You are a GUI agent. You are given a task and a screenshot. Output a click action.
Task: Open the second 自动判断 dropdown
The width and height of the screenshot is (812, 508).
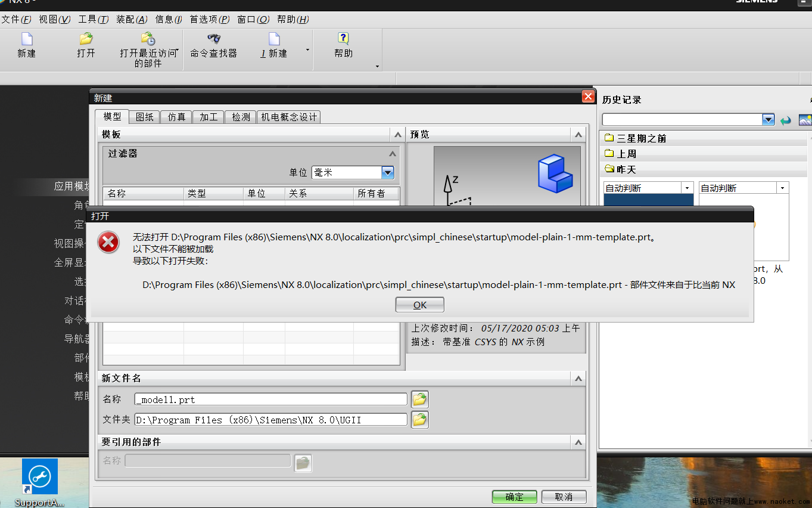coord(782,188)
